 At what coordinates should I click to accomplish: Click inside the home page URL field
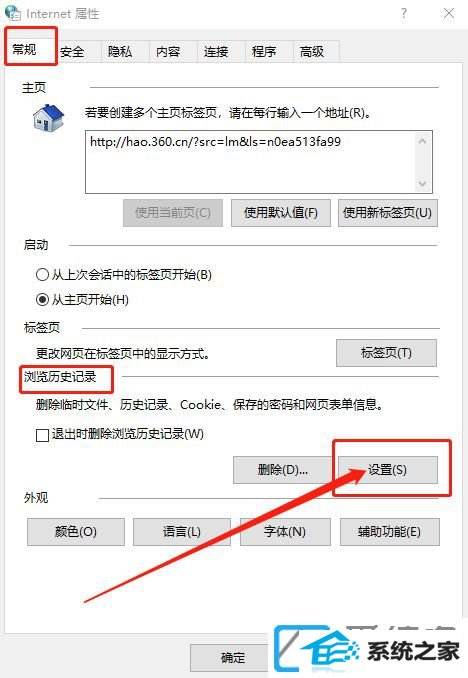click(x=250, y=162)
